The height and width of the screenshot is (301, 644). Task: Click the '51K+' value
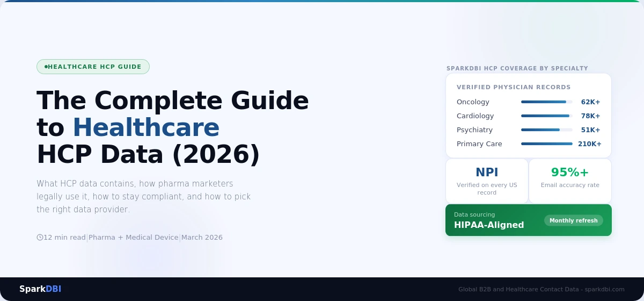pyautogui.click(x=591, y=130)
